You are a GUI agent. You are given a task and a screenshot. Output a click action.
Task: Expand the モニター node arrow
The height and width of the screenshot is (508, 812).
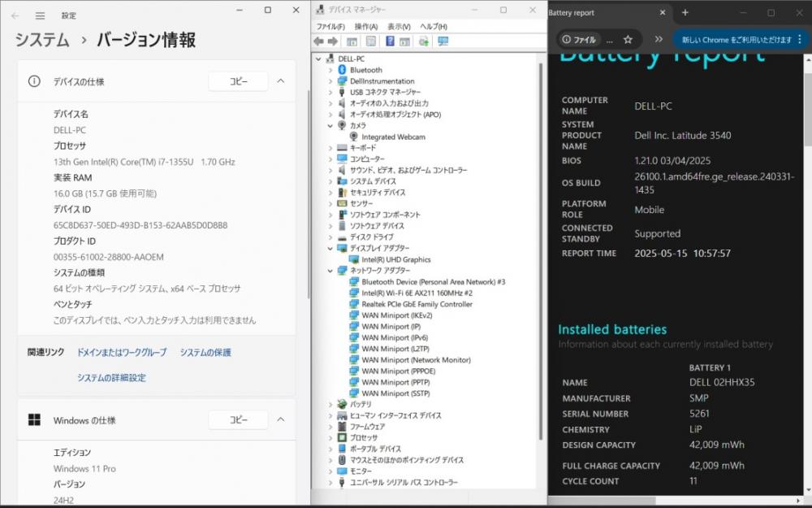[330, 471]
